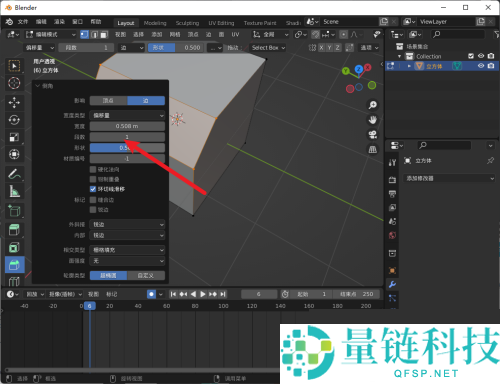Image resolution: width=500 pixels, height=384 pixels.
Task: Select the Measure tool
Action: [14, 191]
